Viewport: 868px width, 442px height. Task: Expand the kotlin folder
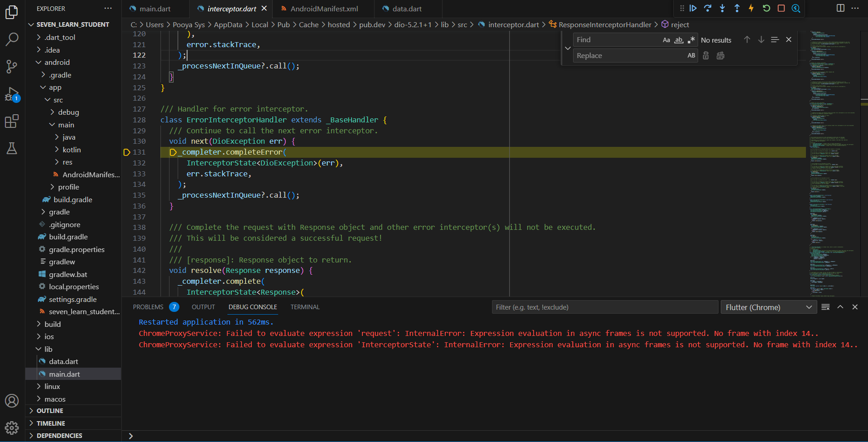click(x=72, y=150)
